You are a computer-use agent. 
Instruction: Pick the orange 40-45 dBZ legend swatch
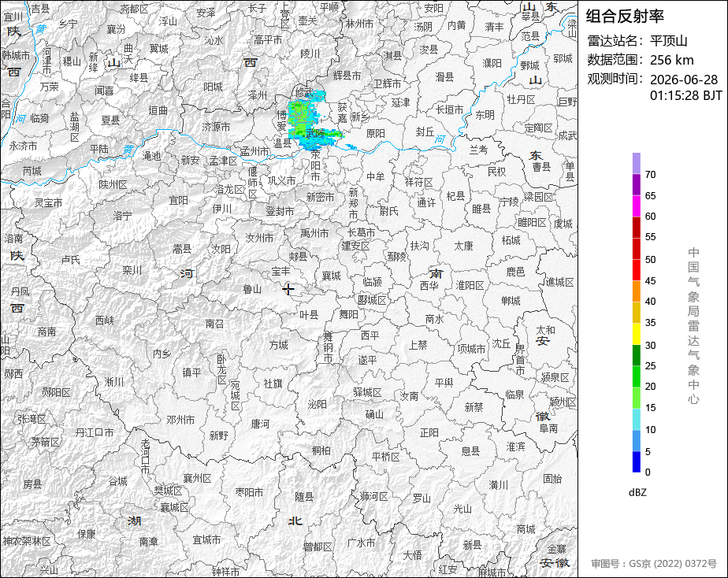(637, 291)
